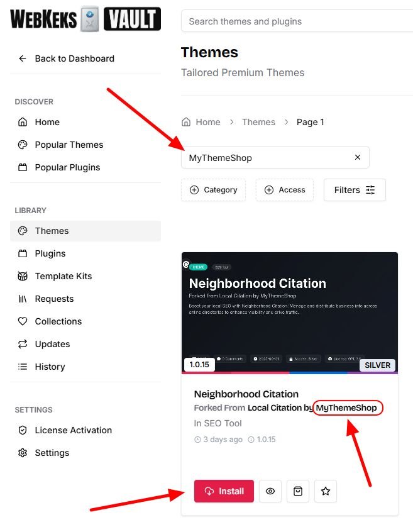This screenshot has width=413, height=532.
Task: Open Home in the sidebar
Action: tap(47, 122)
